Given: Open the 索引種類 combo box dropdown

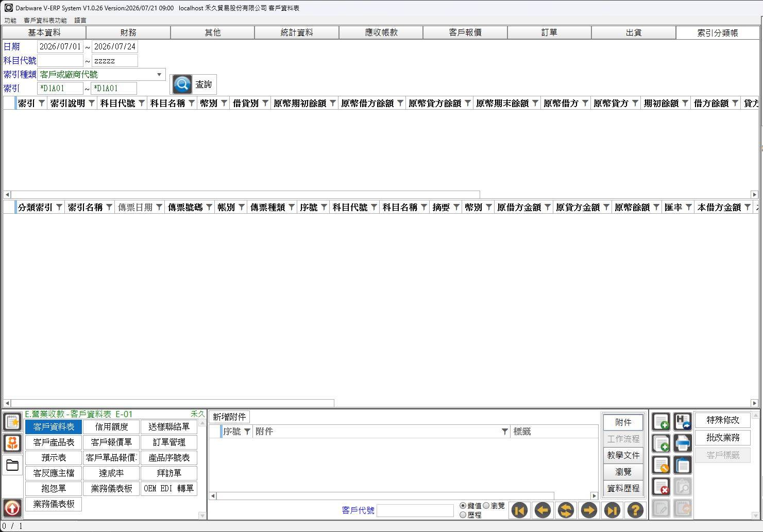Looking at the screenshot, I should coord(159,75).
